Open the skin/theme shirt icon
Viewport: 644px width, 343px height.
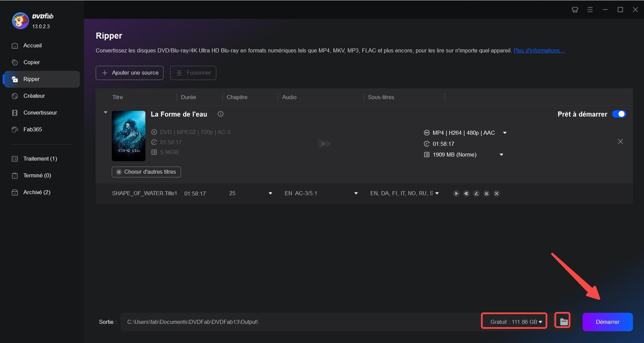(x=575, y=10)
